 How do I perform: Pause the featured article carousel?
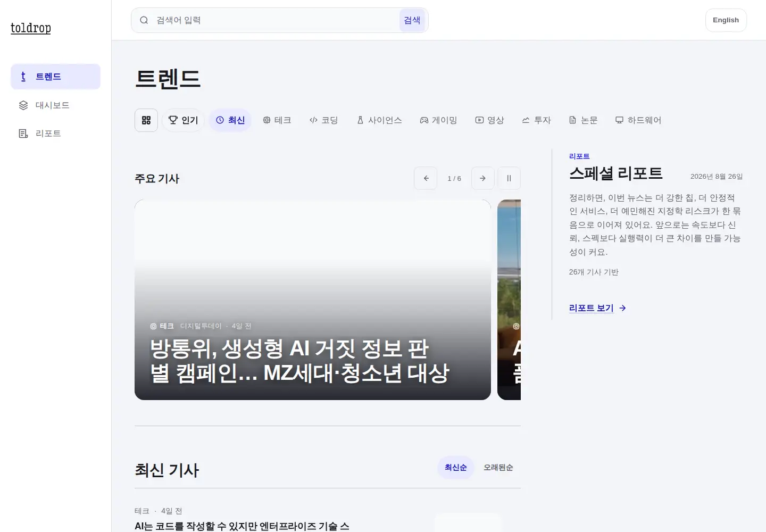[509, 178]
